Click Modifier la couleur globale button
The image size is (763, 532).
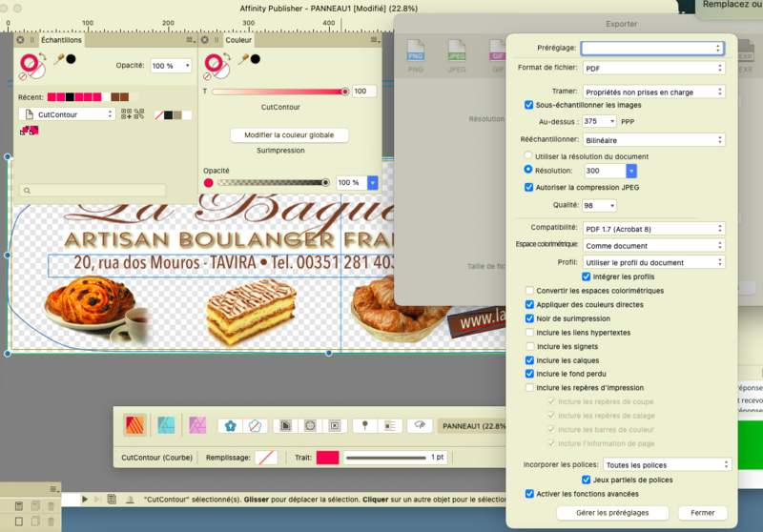click(x=289, y=135)
